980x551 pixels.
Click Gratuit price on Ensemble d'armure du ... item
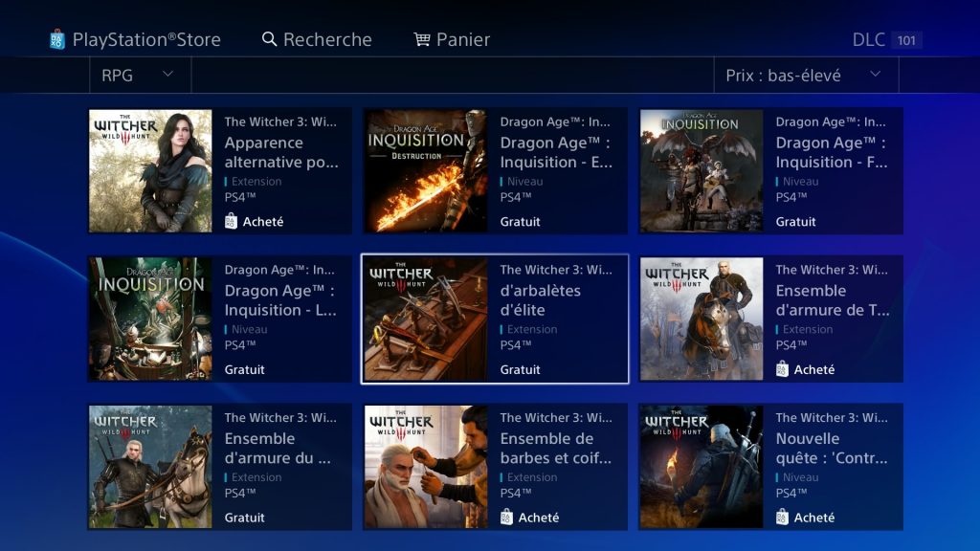pos(244,518)
